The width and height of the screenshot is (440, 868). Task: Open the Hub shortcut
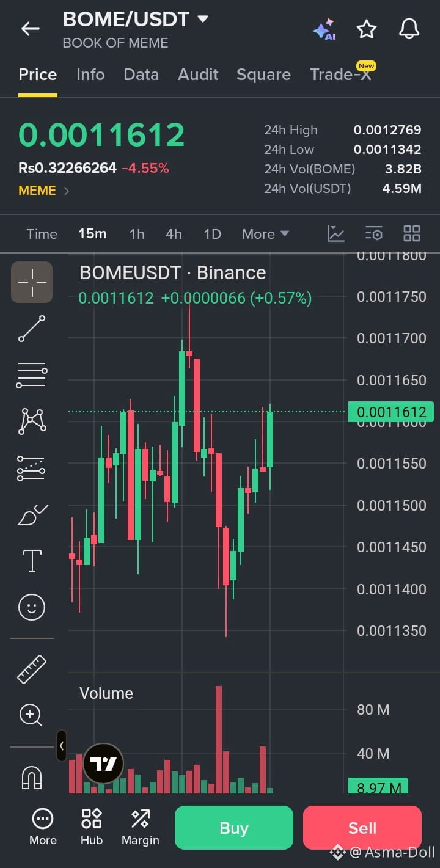tap(92, 828)
